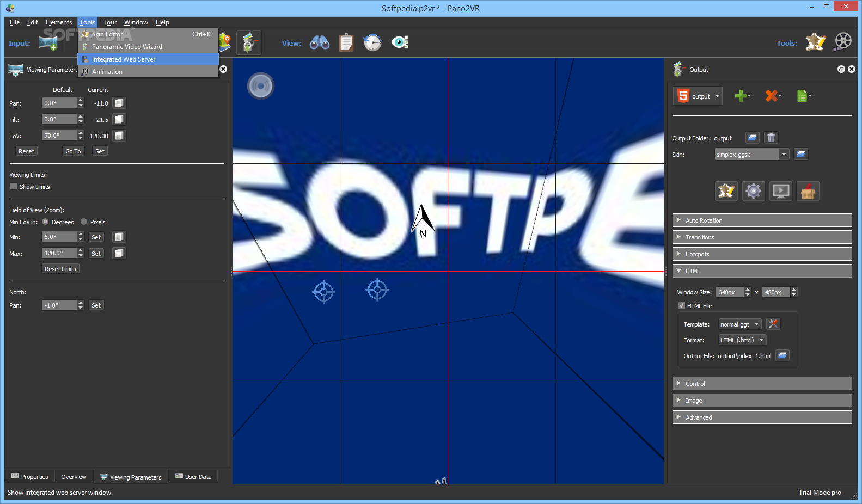Open the green plus add output dropdown

tap(743, 96)
